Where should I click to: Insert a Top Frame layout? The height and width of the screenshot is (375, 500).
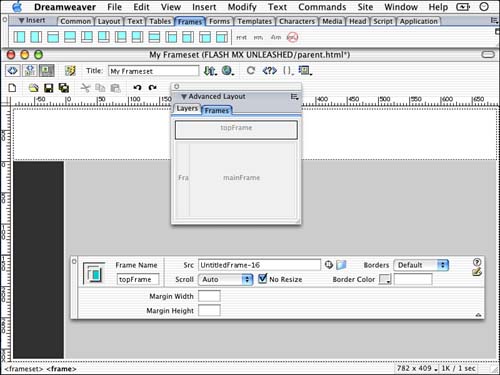53,37
